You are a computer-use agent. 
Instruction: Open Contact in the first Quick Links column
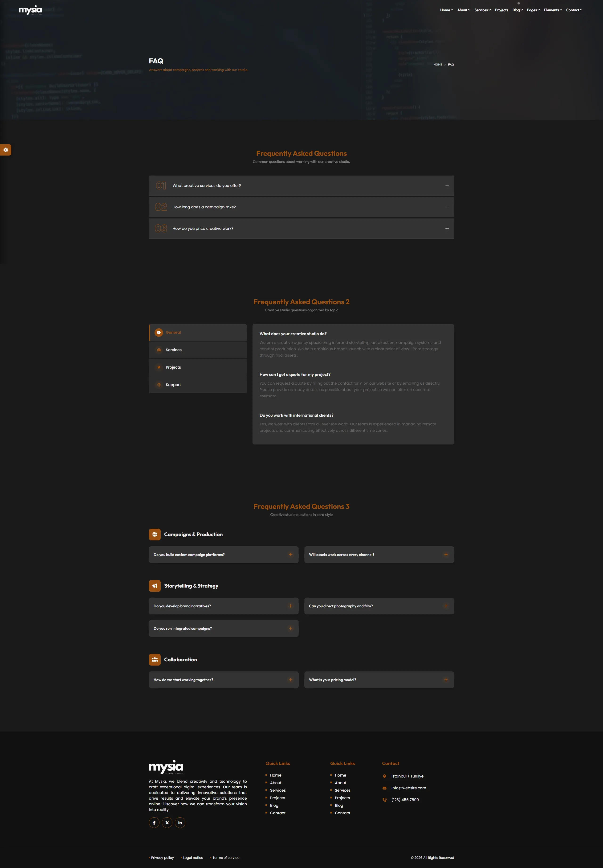(x=278, y=813)
